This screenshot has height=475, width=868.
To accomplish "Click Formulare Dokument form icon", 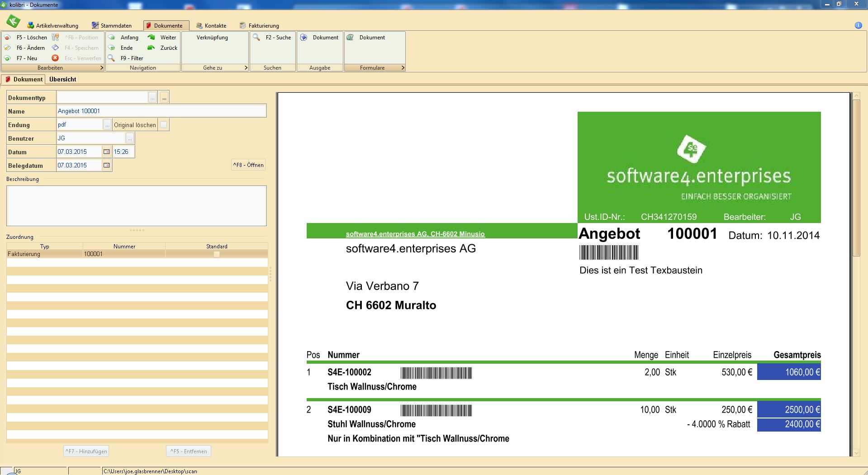I will (350, 37).
